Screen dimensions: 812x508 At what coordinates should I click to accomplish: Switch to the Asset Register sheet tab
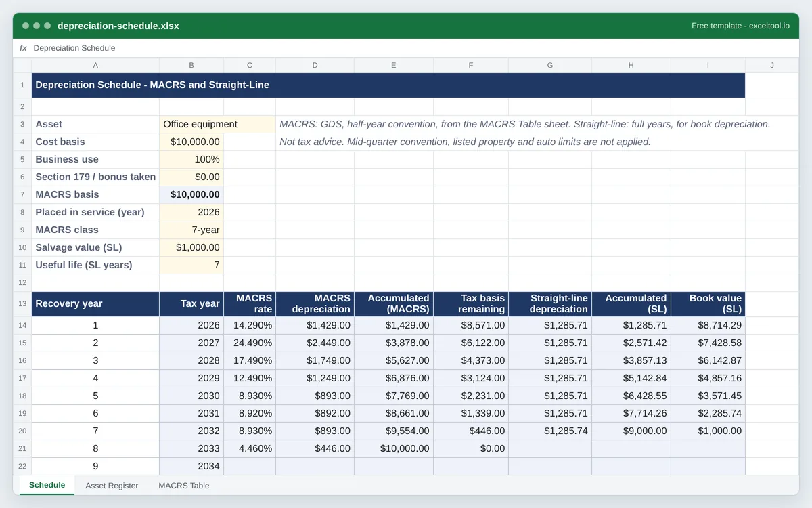pos(112,486)
